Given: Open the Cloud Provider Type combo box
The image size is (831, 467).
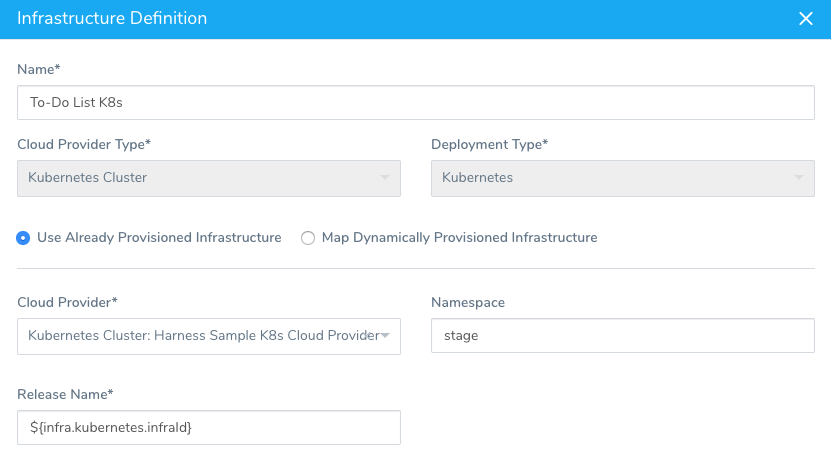Looking at the screenshot, I should pyautogui.click(x=209, y=178).
